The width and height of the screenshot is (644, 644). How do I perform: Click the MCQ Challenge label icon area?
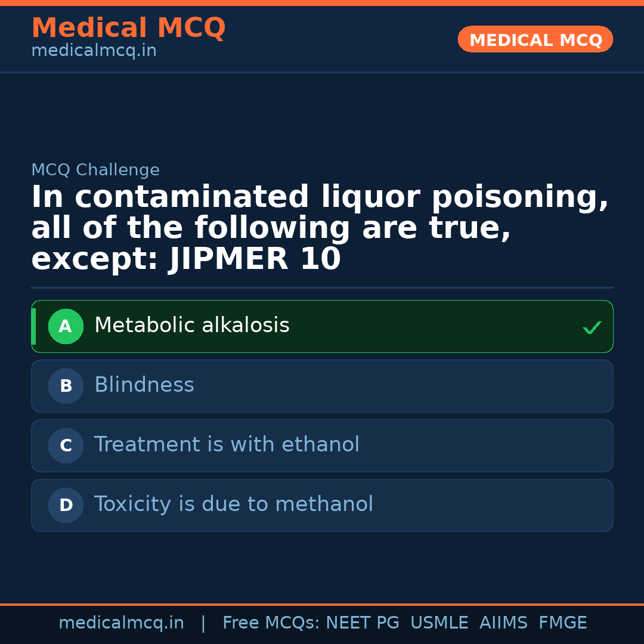click(x=95, y=170)
